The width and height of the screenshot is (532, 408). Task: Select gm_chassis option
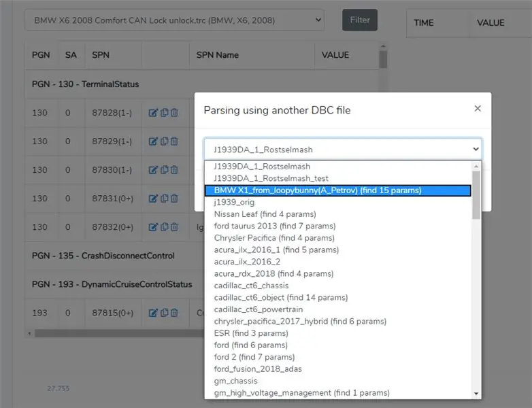tap(337, 381)
